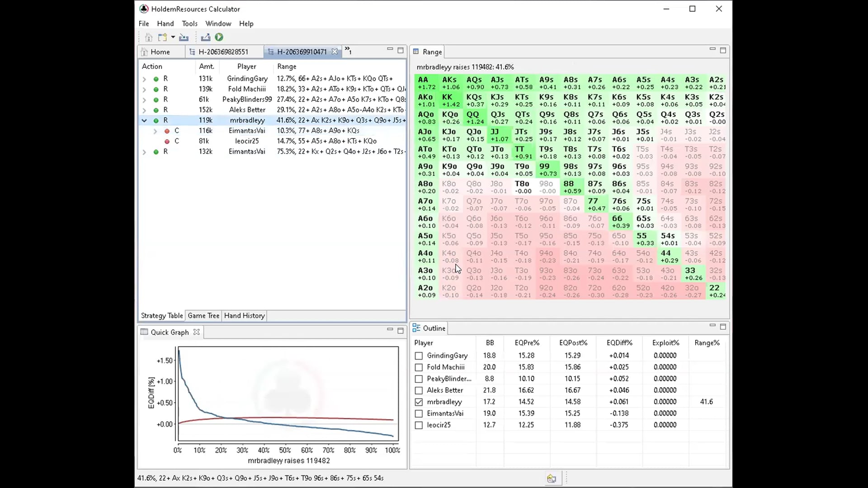Click the 22 cell in range grid
Image resolution: width=868 pixels, height=488 pixels.
tap(717, 291)
